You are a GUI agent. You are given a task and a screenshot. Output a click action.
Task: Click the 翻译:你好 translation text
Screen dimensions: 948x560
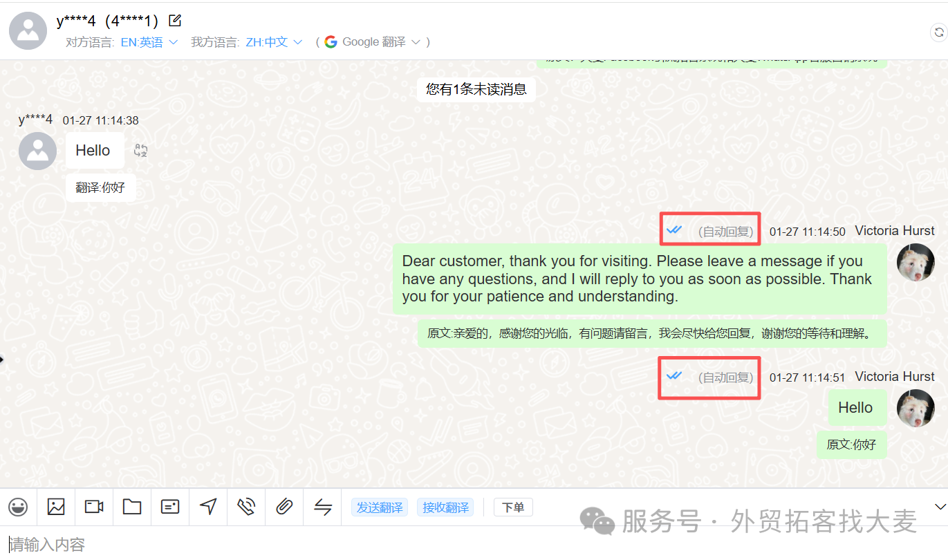pyautogui.click(x=100, y=187)
